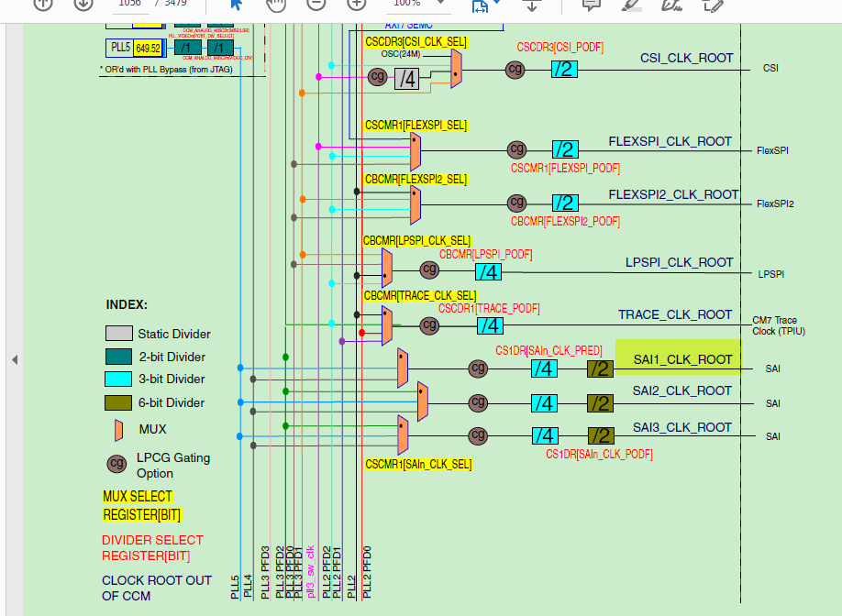
Task: Open the sign/draw pen tool
Action: (671, 5)
